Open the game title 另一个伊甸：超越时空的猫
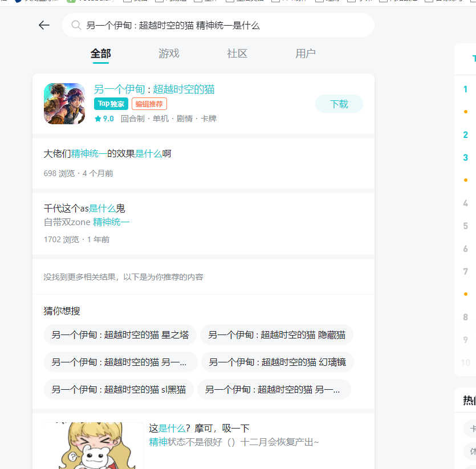Image resolution: width=476 pixels, height=469 pixels. coord(154,89)
